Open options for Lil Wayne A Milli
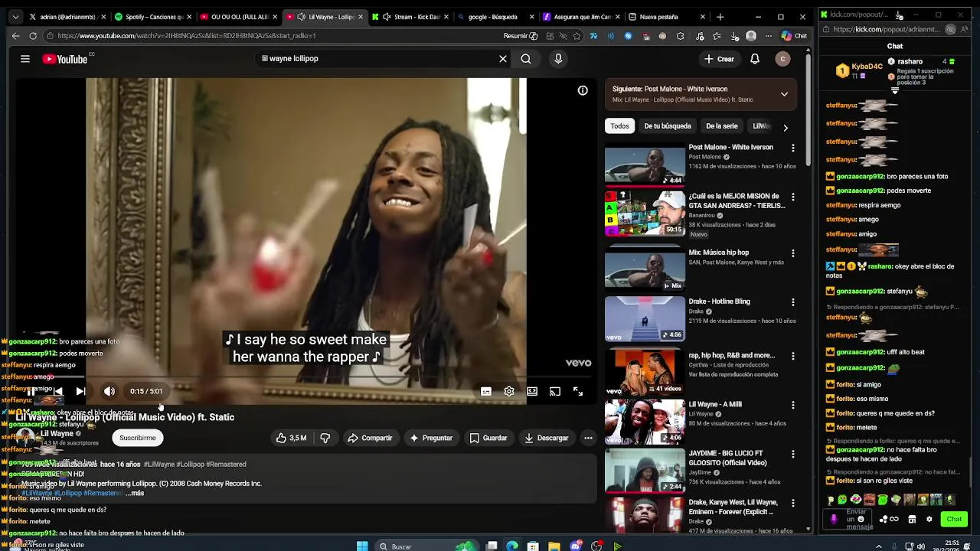 pyautogui.click(x=793, y=405)
